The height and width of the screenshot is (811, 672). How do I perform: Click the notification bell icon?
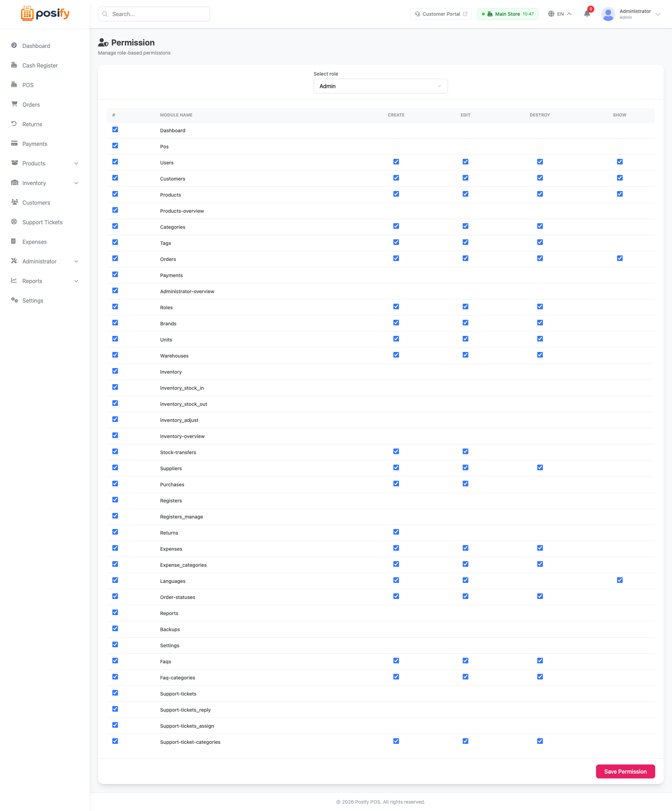point(587,14)
